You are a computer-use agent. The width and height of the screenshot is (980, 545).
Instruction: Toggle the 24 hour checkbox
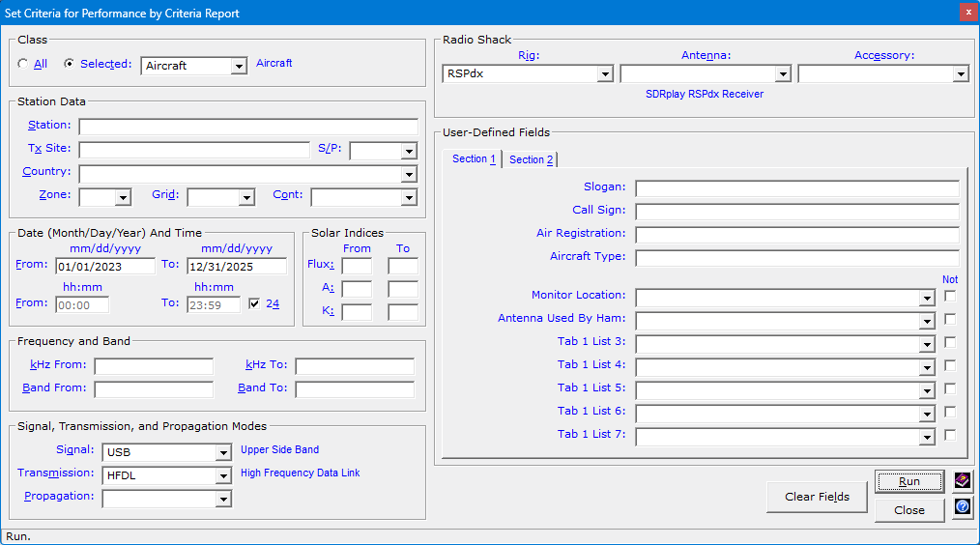[254, 303]
